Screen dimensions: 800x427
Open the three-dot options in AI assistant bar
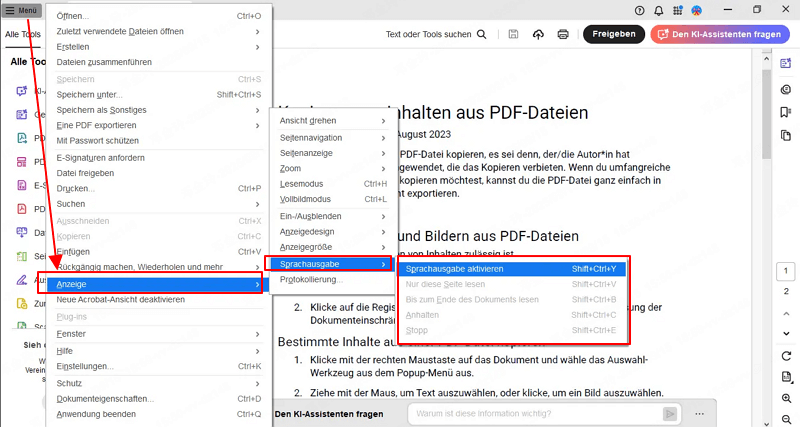pyautogui.click(x=699, y=414)
